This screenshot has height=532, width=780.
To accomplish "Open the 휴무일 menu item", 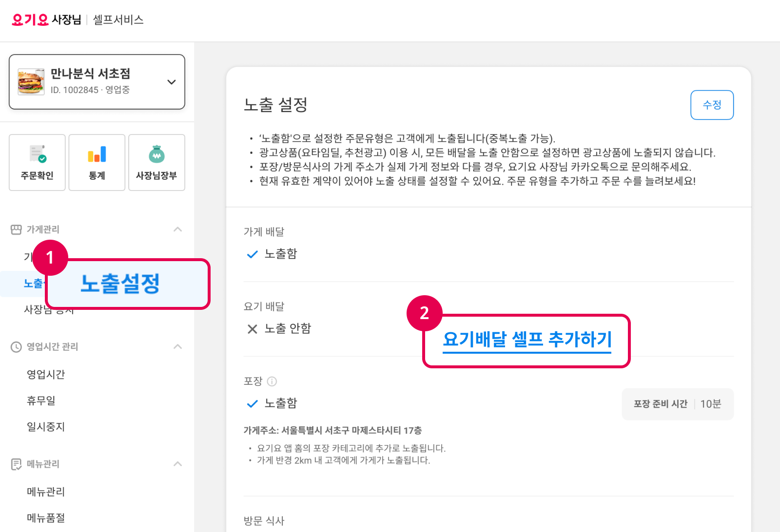I will click(41, 400).
